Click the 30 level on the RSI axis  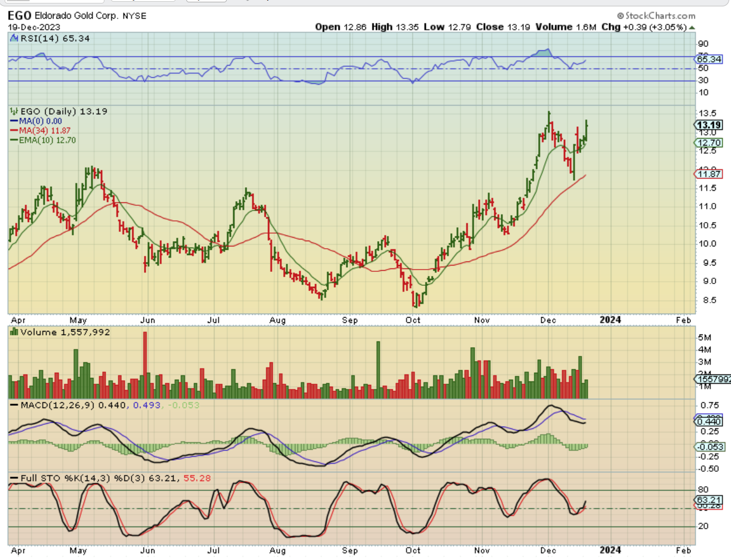pos(703,81)
